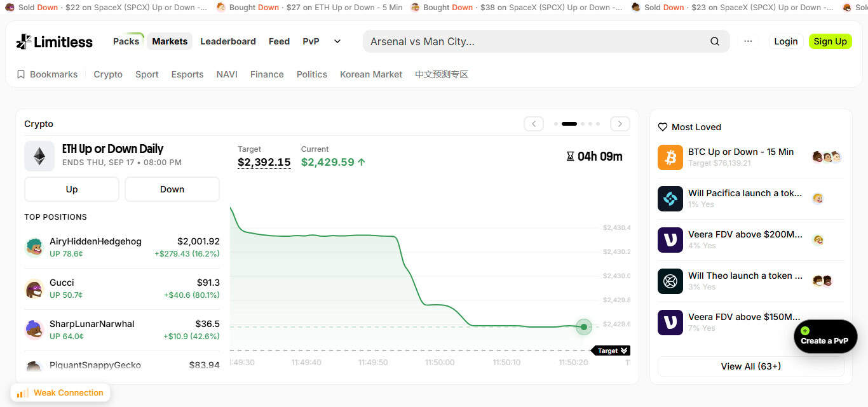Open the Packs tab
The image size is (868, 407).
pyautogui.click(x=126, y=41)
